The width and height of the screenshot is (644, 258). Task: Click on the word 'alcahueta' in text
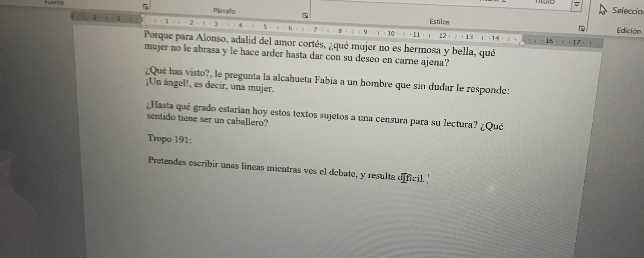[292, 78]
